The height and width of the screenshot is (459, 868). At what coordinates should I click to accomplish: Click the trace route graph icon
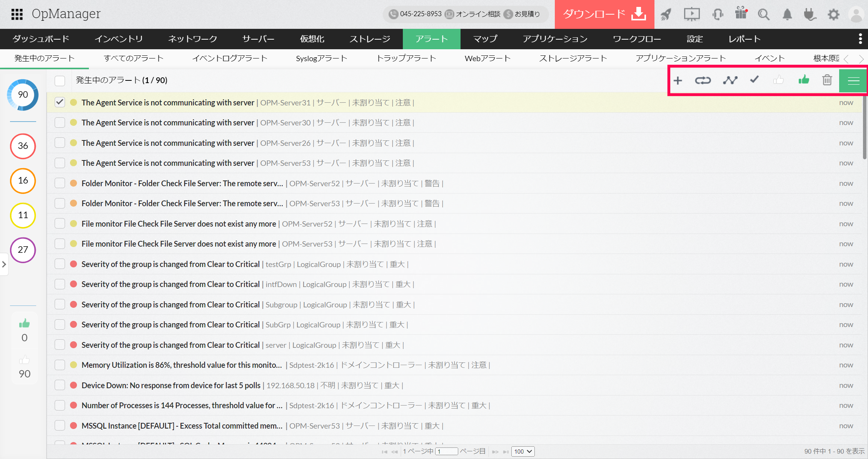point(730,80)
